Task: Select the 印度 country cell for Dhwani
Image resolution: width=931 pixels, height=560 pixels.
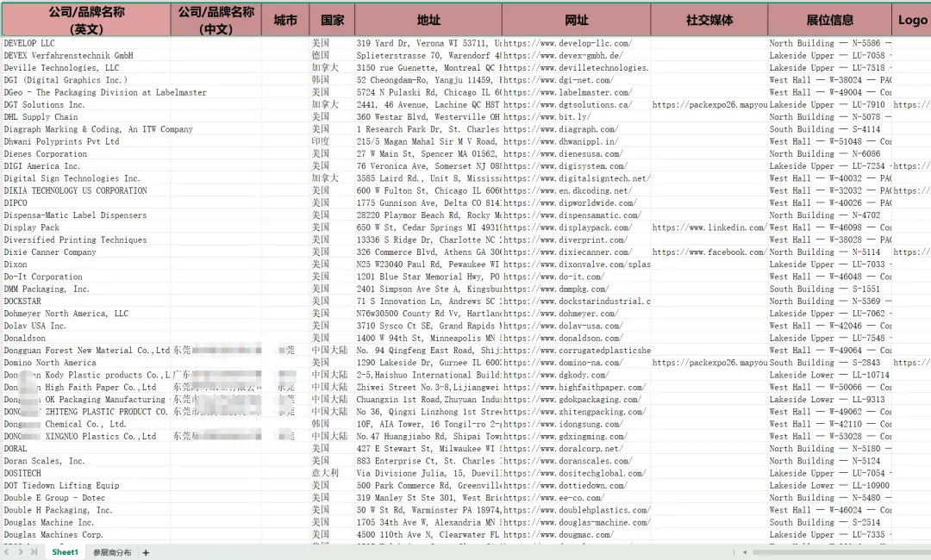Action: click(x=332, y=141)
